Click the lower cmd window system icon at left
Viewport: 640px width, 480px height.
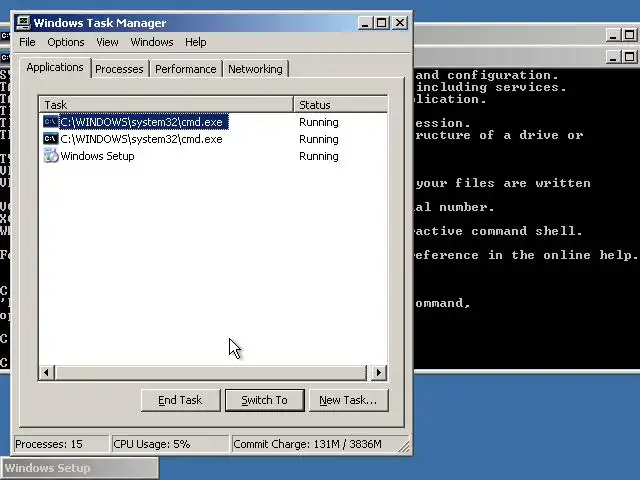[5, 57]
